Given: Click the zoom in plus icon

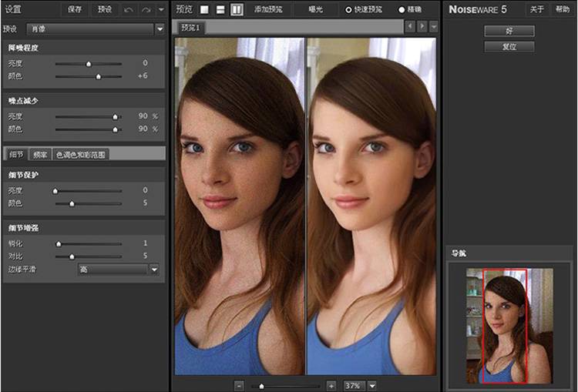Looking at the screenshot, I should point(331,386).
